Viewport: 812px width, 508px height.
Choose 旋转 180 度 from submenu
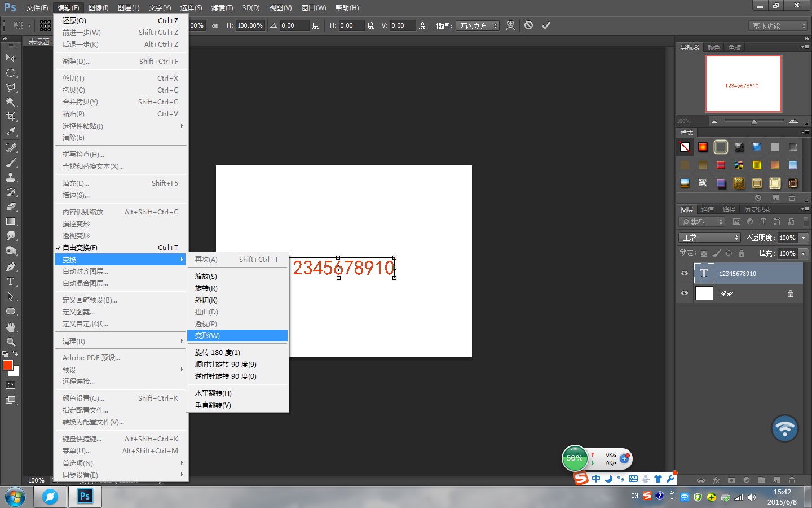237,352
